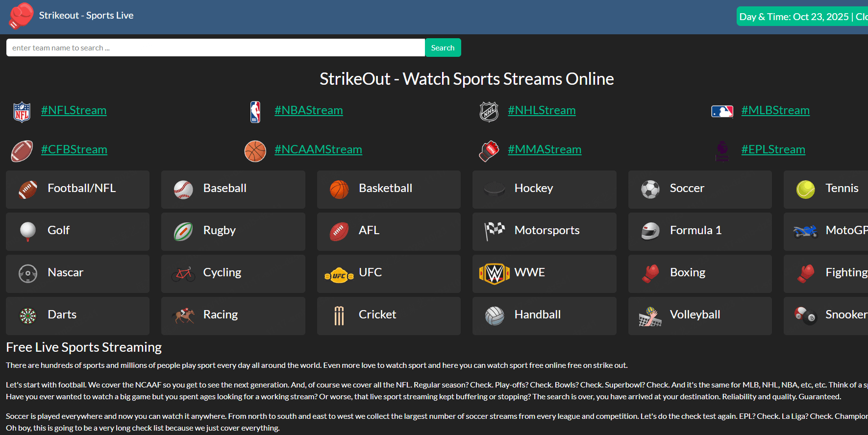This screenshot has width=868, height=435.
Task: Click the dartboard icon
Action: click(28, 316)
